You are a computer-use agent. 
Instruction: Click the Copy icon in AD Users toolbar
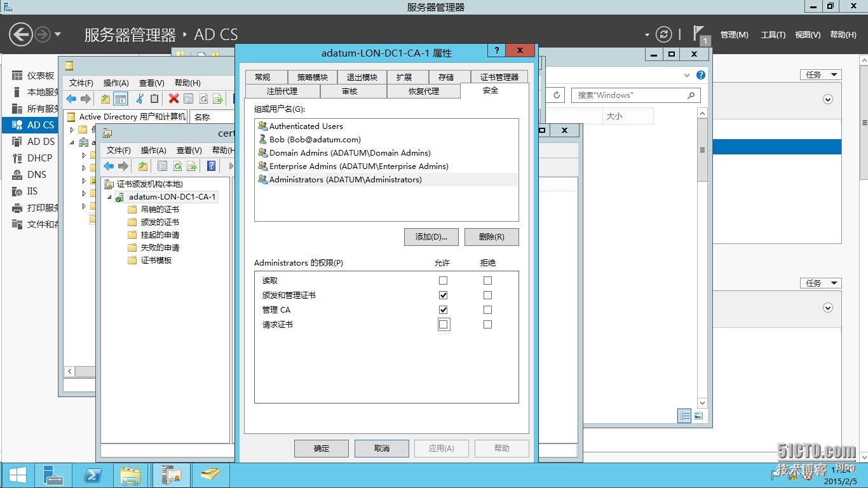point(154,98)
